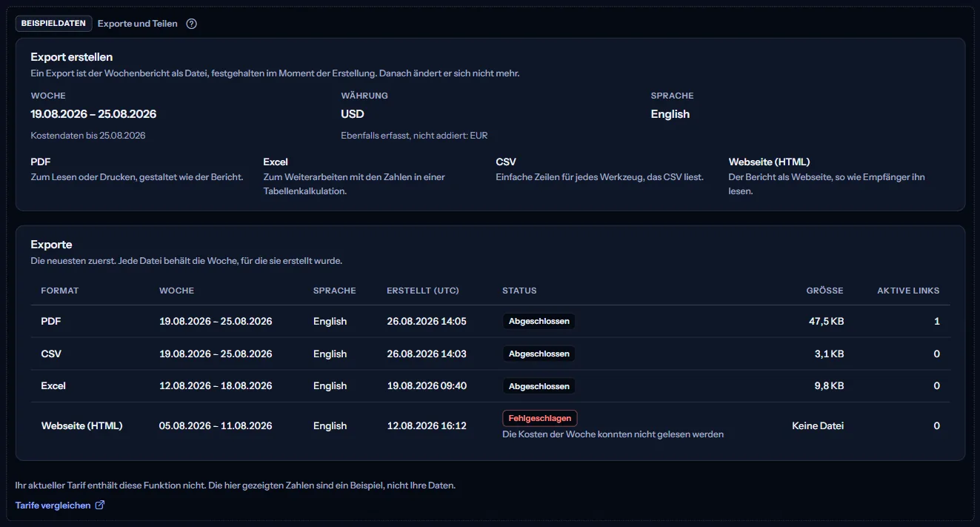The height and width of the screenshot is (527, 980).
Task: Open the Tarife vergleichen link
Action: pyautogui.click(x=60, y=506)
